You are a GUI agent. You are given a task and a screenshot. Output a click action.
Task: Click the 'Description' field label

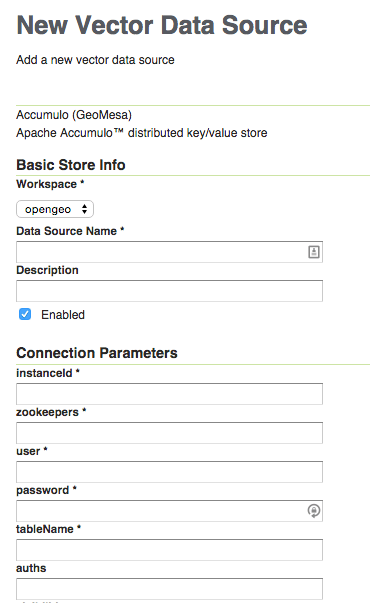click(47, 270)
